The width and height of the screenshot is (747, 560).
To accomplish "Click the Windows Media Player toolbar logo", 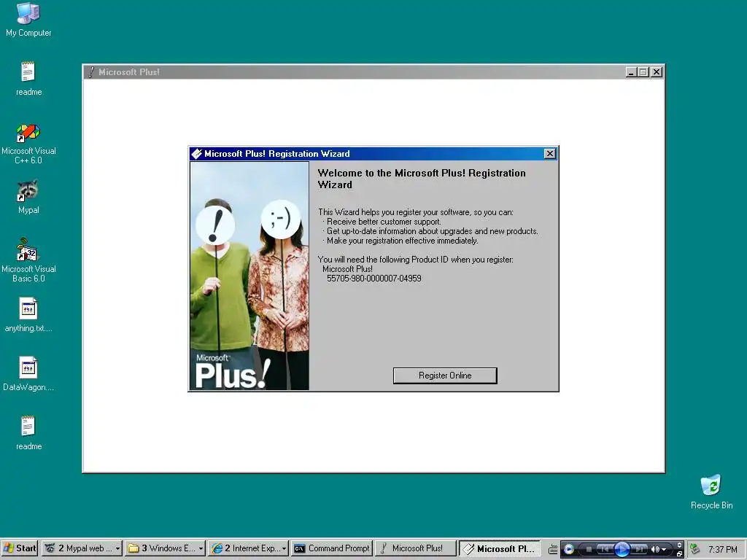I will tap(569, 549).
